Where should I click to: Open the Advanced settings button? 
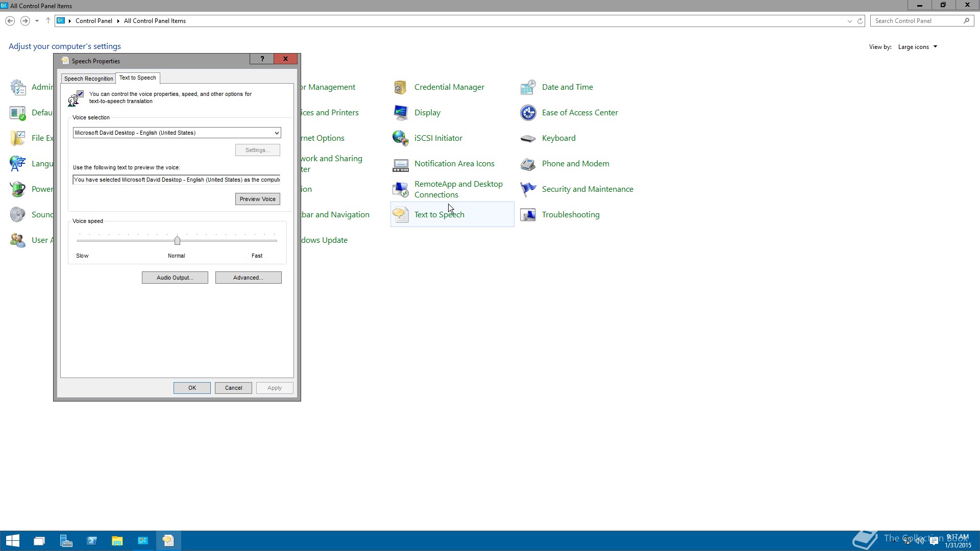coord(249,278)
